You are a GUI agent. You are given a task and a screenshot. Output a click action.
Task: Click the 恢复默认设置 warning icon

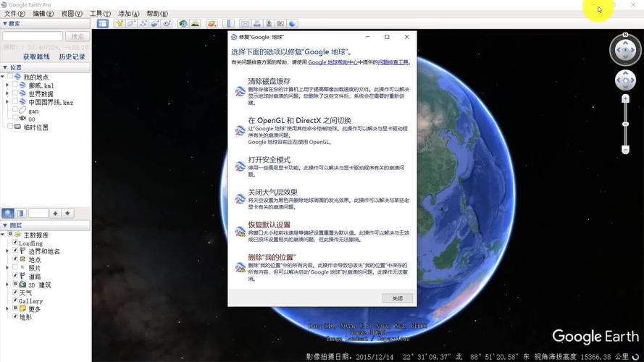point(241,232)
